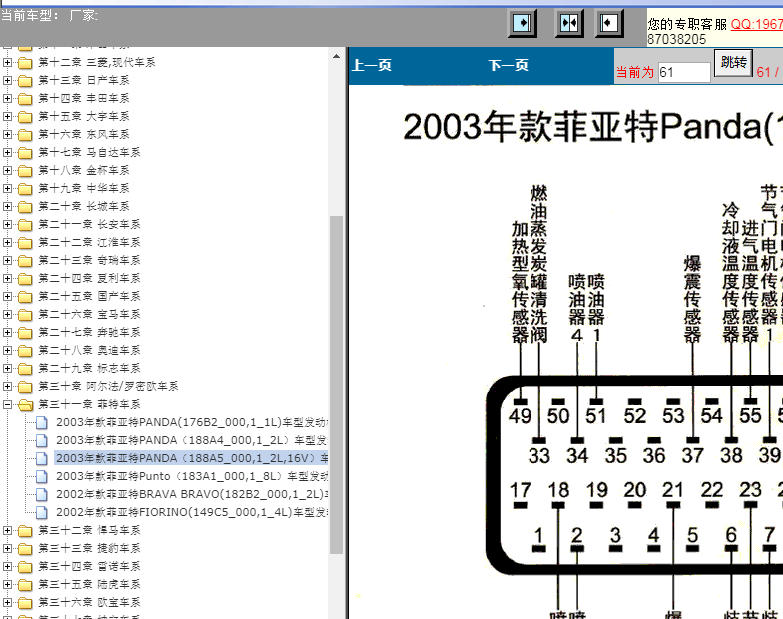This screenshot has height=619, width=783.
Task: Go to next page with 下一页
Action: click(508, 65)
